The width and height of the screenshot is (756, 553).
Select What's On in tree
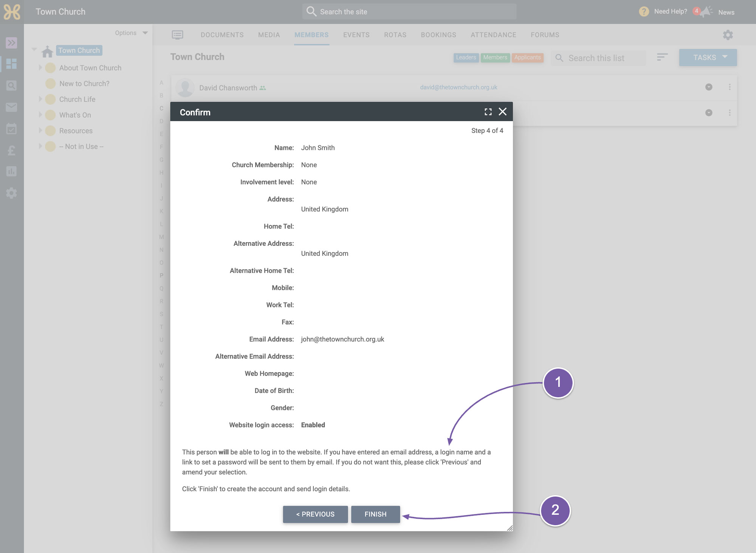(75, 115)
